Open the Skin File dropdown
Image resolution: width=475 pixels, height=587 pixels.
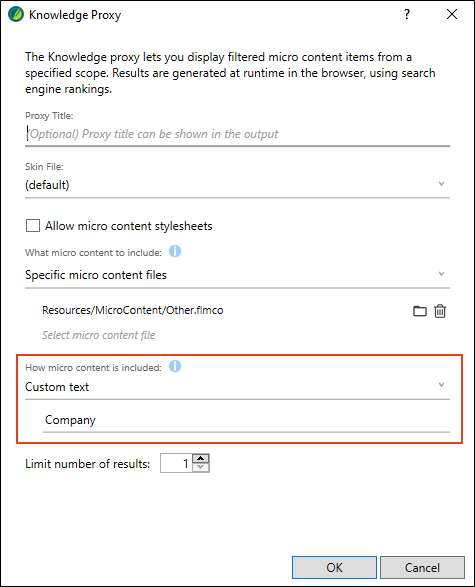[x=237, y=185]
